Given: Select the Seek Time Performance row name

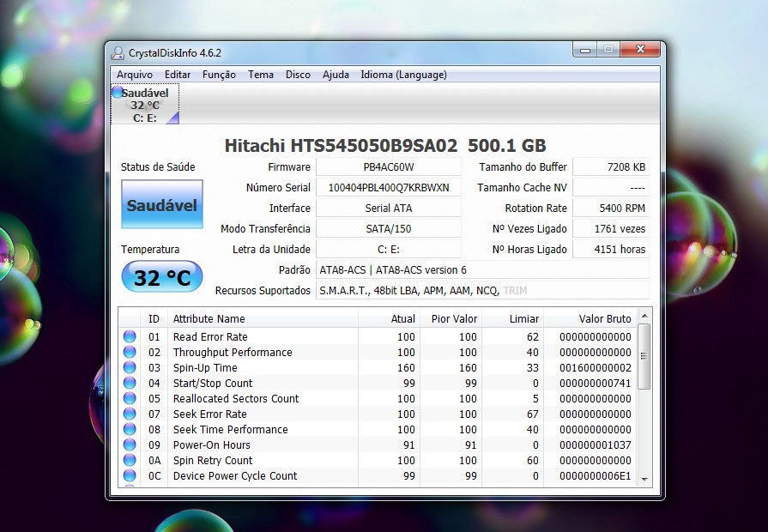Looking at the screenshot, I should tap(230, 429).
